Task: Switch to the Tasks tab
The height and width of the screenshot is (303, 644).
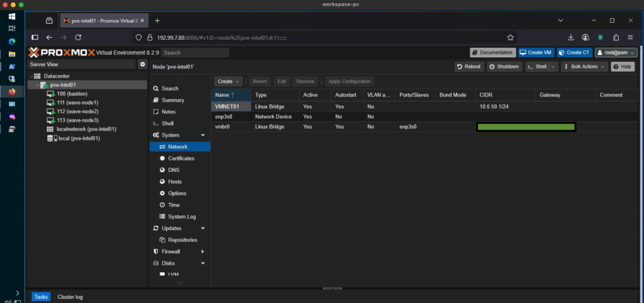Action: [41, 297]
